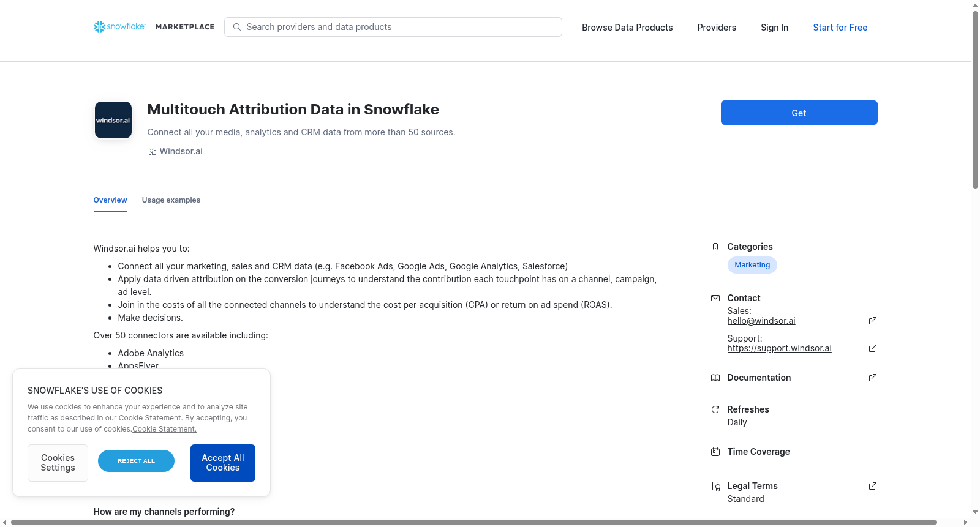Click the Contact envelope icon
980x527 pixels.
[715, 298]
